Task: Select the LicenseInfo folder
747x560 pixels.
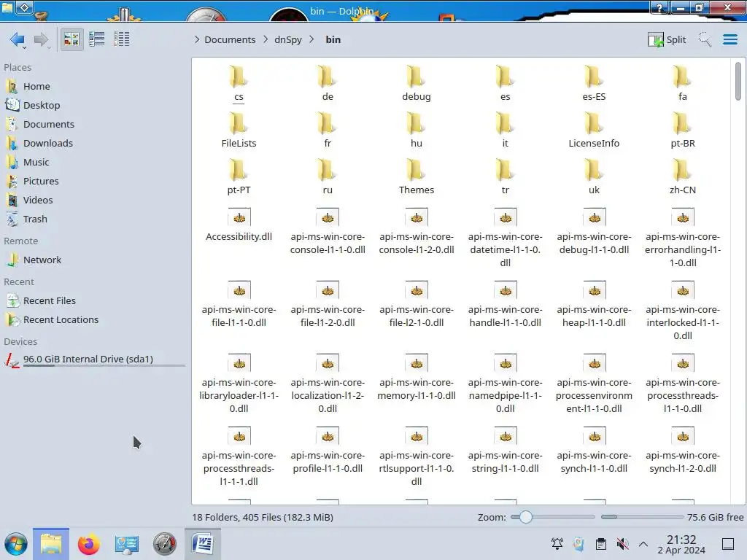Action: (x=594, y=131)
